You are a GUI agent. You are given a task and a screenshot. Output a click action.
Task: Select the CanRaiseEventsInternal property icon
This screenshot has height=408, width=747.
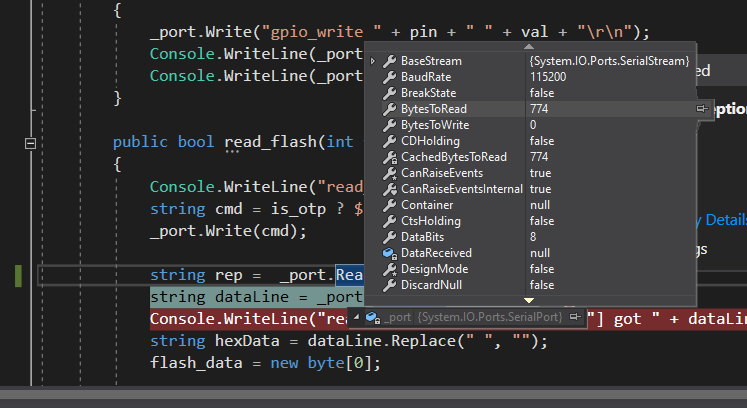(x=390, y=189)
